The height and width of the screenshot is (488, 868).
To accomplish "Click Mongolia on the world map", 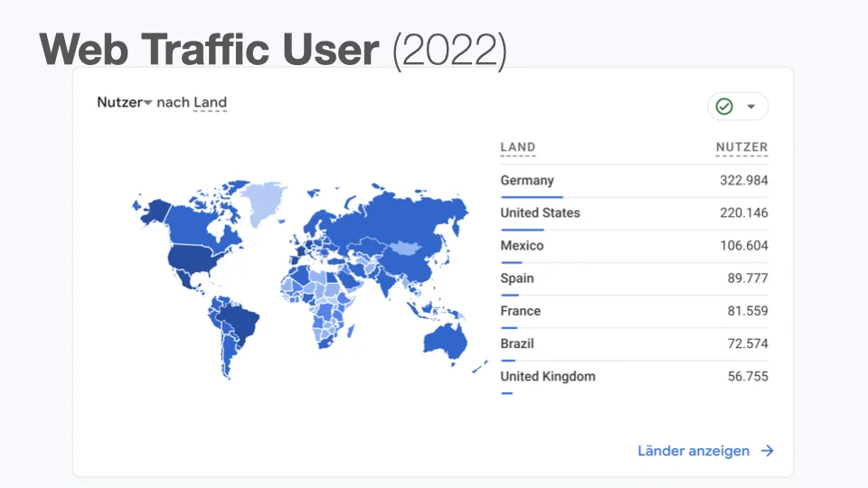I will [x=406, y=248].
